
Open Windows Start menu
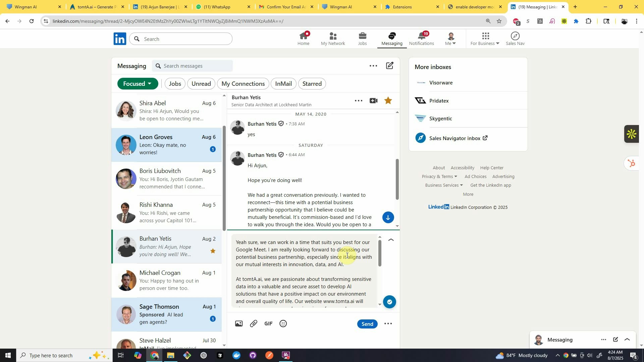[x=8, y=356]
